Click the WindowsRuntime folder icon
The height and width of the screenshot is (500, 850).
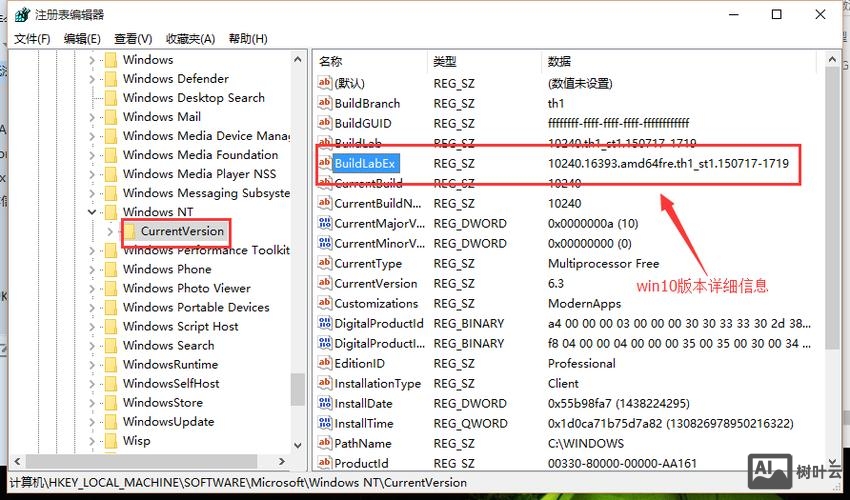[x=111, y=364]
